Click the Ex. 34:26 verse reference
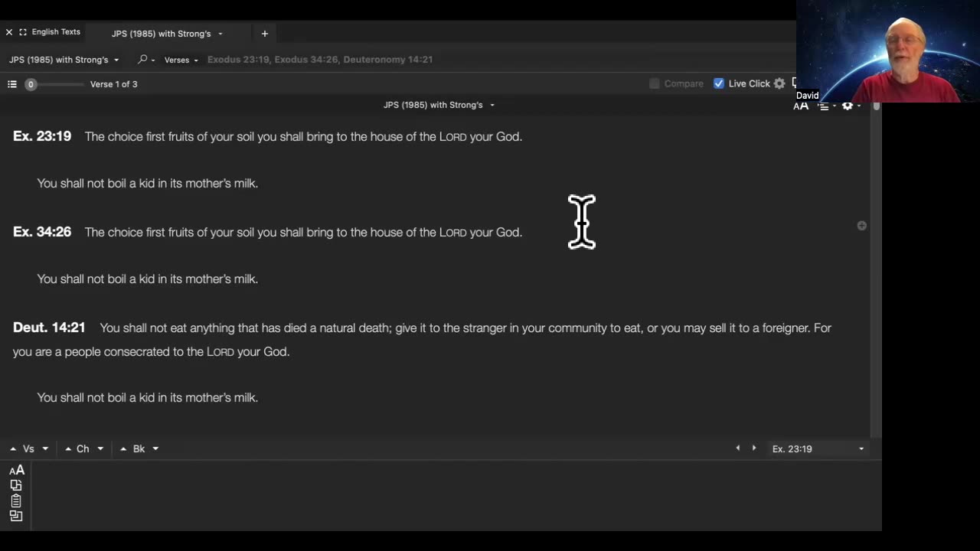 coord(42,232)
